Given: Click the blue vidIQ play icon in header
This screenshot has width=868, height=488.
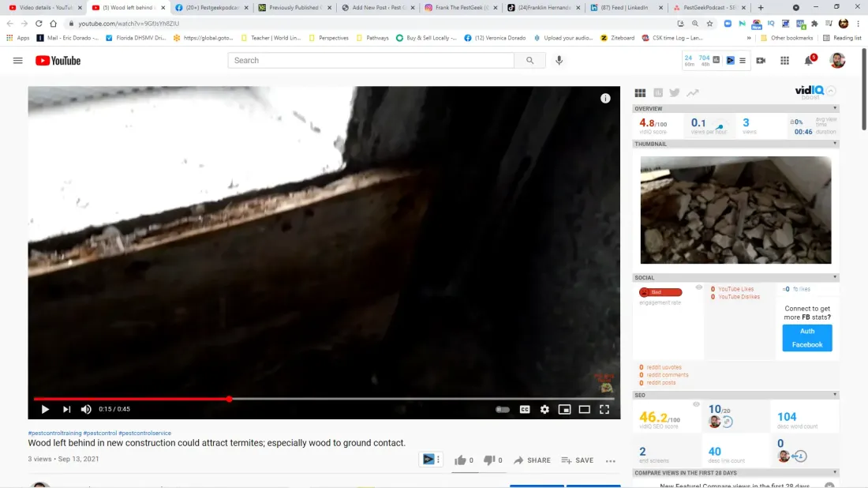Looking at the screenshot, I should tap(731, 60).
